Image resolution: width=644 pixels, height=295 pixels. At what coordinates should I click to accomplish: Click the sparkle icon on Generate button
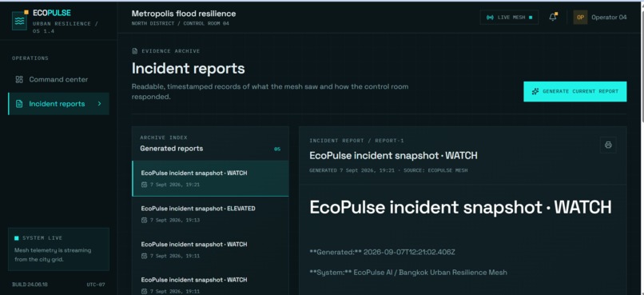535,92
